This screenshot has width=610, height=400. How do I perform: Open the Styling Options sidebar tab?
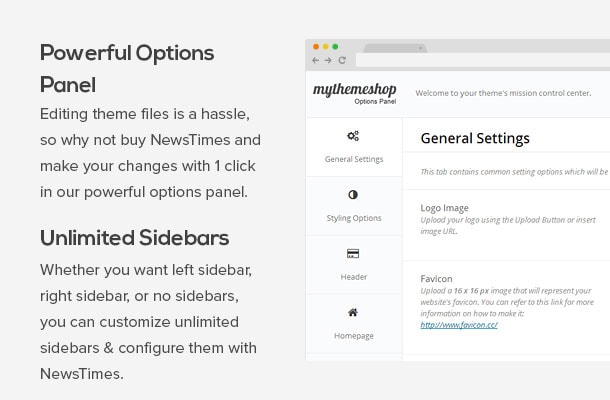tap(354, 206)
